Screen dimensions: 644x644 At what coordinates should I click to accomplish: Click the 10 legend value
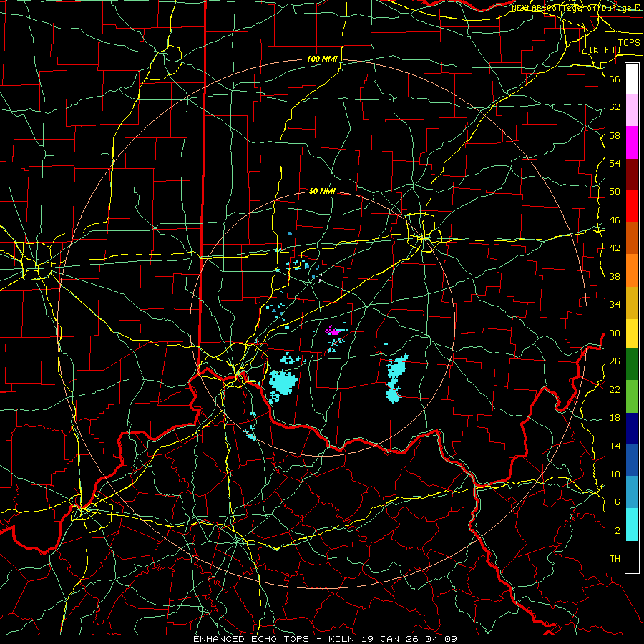[x=615, y=474]
